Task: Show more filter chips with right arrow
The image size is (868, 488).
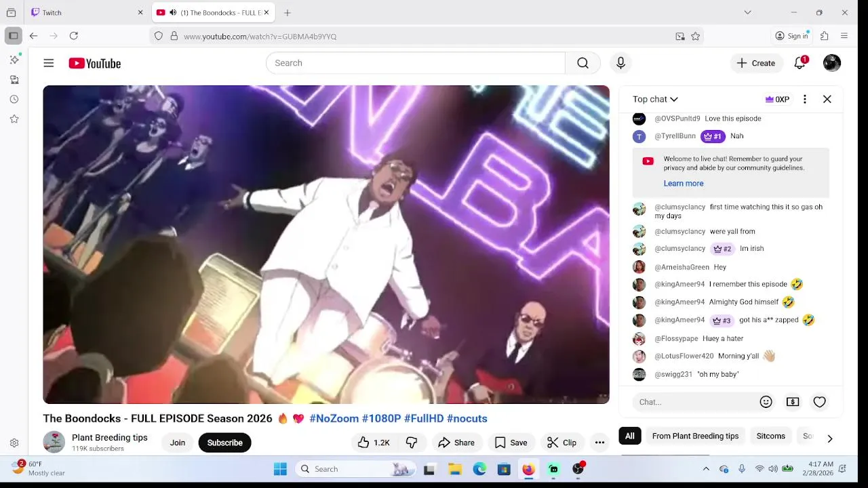Action: pos(829,438)
